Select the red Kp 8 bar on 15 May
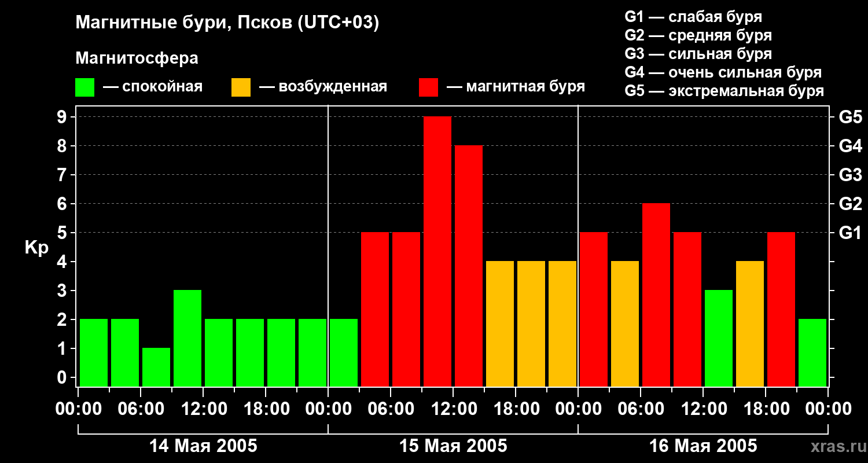 coord(469,266)
